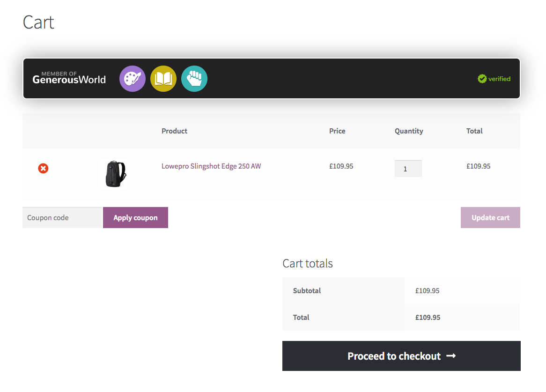Click the Product column header
Image resolution: width=546 pixels, height=392 pixels.
point(175,131)
